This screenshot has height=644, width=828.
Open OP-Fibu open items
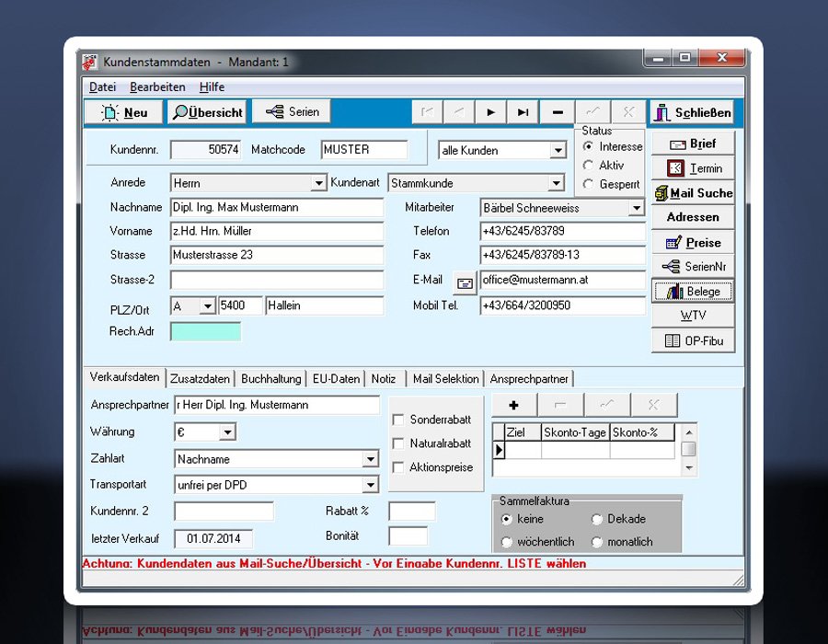tap(693, 340)
